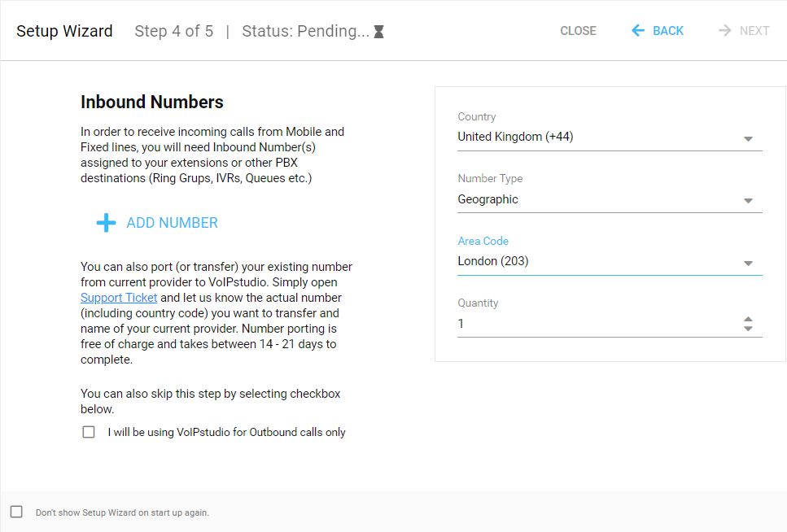Viewport: 787px width, 532px height.
Task: Click into the Quantity input field
Action: point(594,324)
